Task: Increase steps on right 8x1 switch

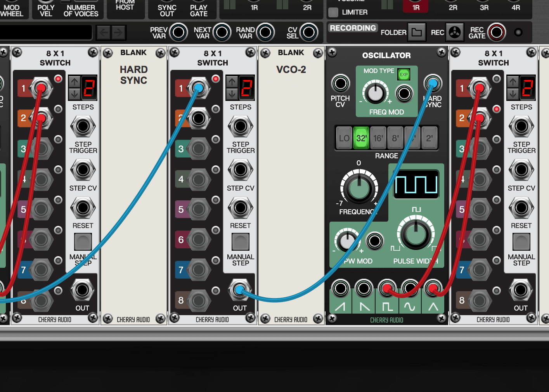Action: (x=513, y=82)
